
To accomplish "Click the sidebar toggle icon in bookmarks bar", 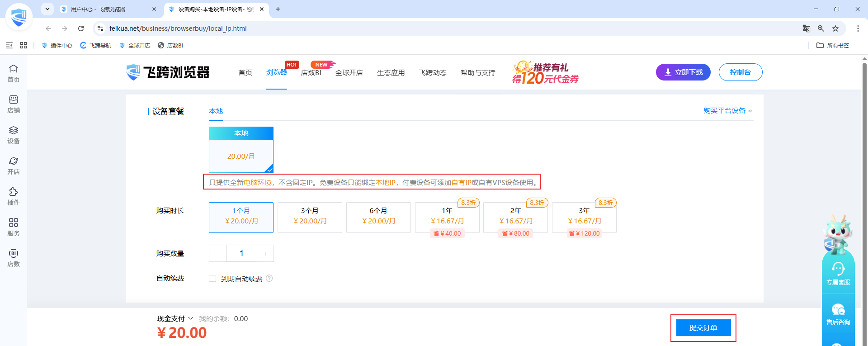I will point(9,45).
